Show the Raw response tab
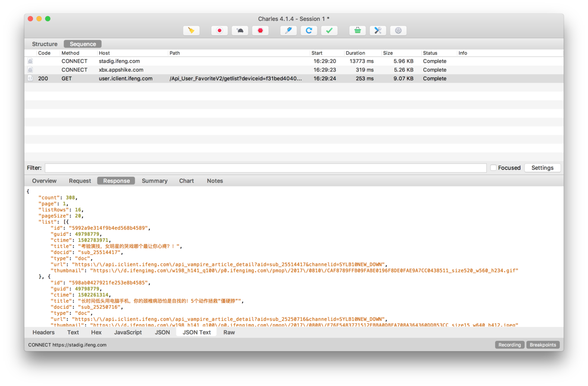Screen dimensions: 588x386 coord(229,332)
